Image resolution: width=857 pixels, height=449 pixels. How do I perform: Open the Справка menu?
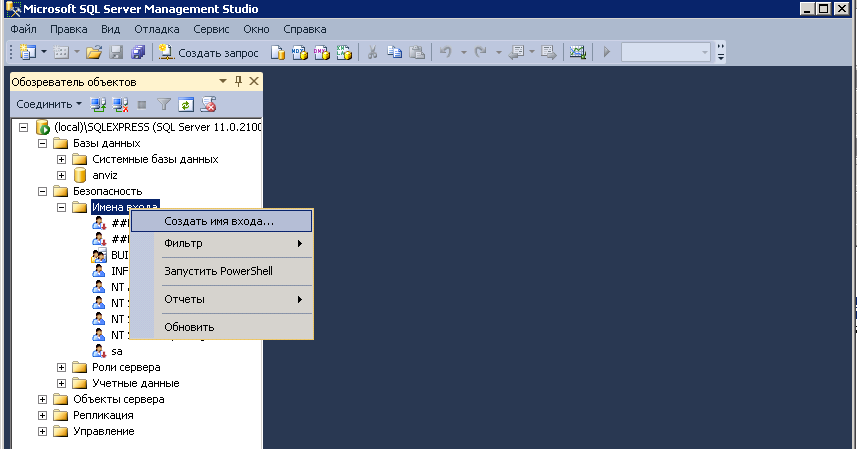click(x=304, y=29)
